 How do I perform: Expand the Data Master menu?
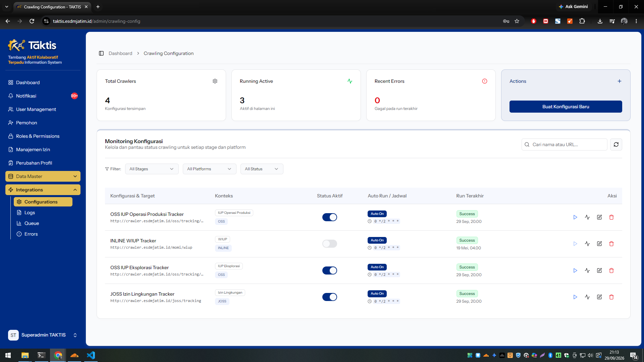(43, 176)
